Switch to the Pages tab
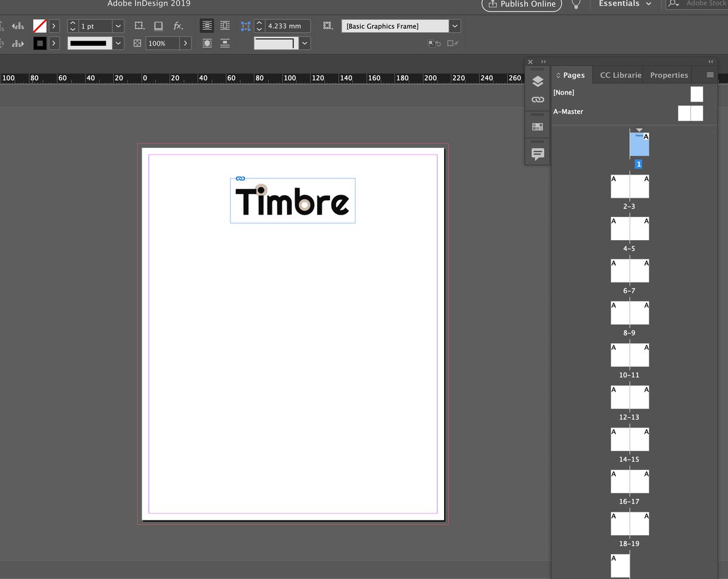Screen dimensions: 728x579 (x=571, y=75)
